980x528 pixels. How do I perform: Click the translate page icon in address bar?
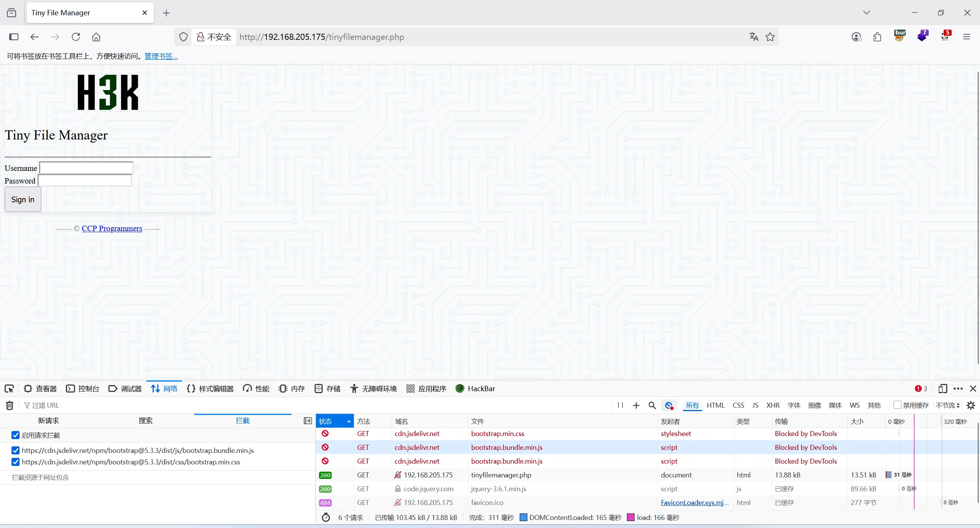pos(754,37)
